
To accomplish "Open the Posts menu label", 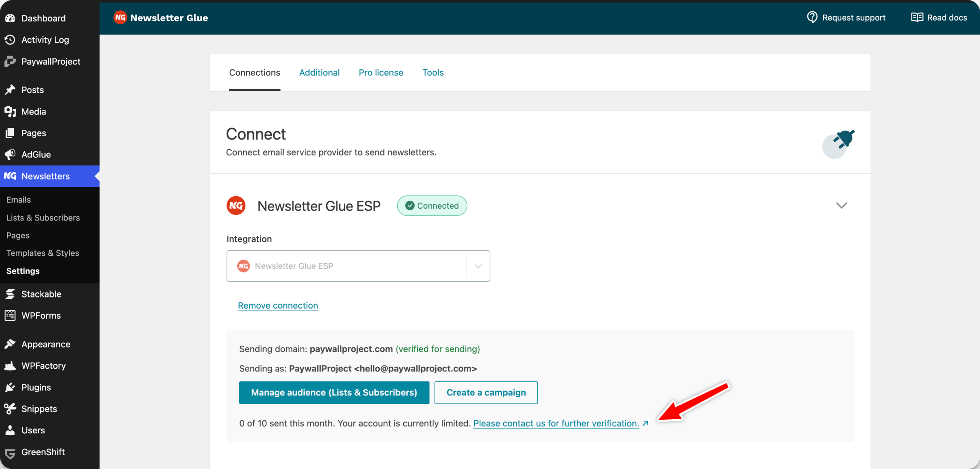I will pyautogui.click(x=33, y=90).
